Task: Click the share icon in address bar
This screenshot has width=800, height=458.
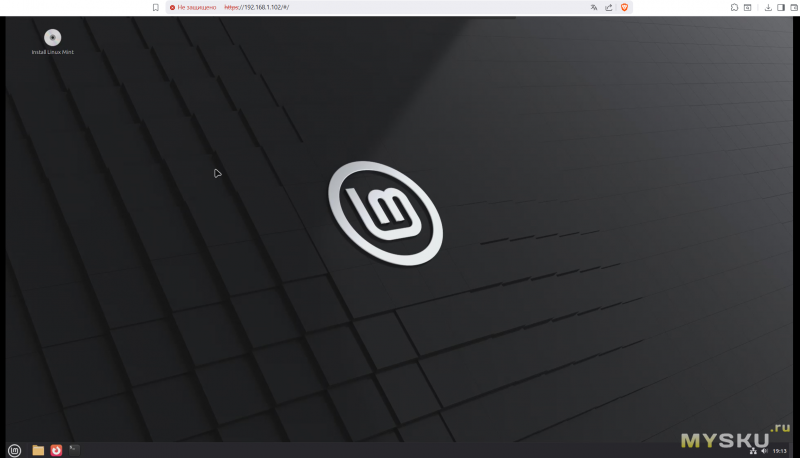Action: click(608, 7)
